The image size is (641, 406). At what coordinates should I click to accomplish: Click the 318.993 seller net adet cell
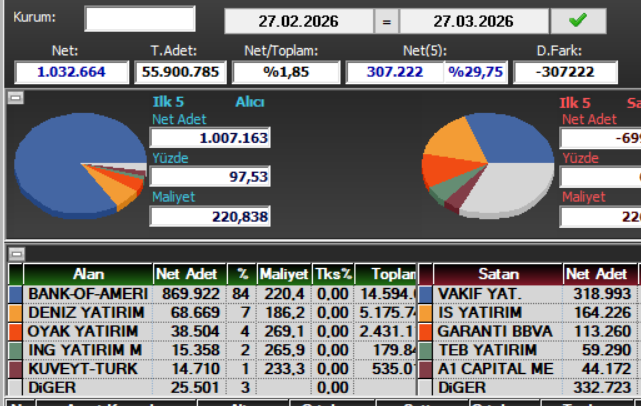tap(599, 294)
